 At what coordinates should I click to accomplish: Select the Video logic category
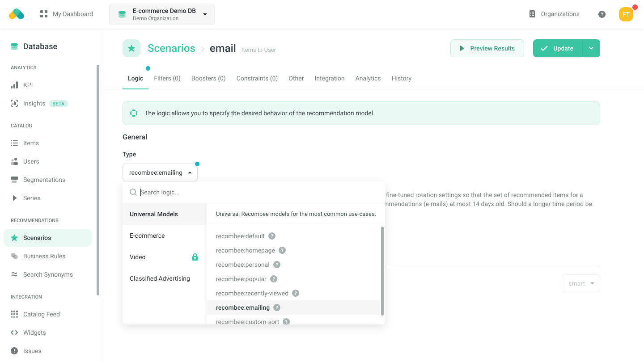[165, 257]
